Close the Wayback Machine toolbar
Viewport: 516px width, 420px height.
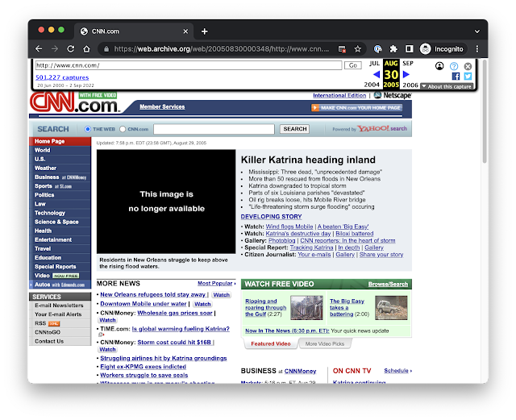point(468,66)
